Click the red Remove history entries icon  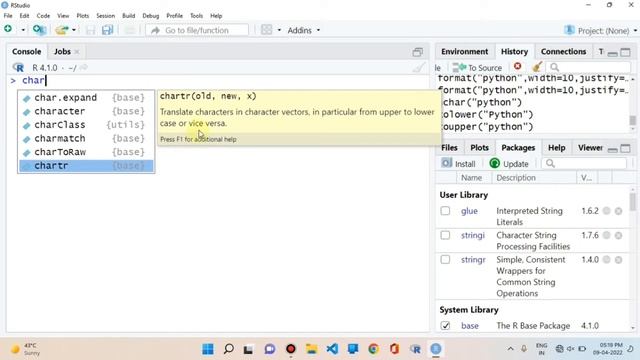[x=518, y=67]
